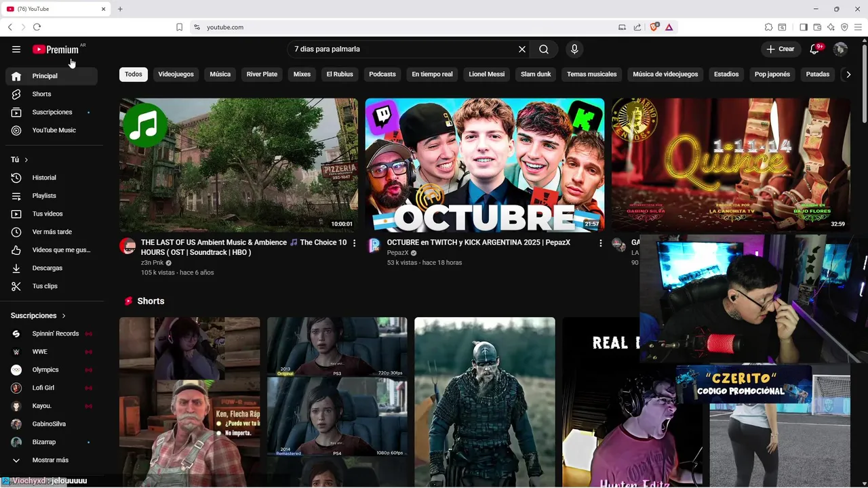Click the share page icon

pyautogui.click(x=637, y=27)
